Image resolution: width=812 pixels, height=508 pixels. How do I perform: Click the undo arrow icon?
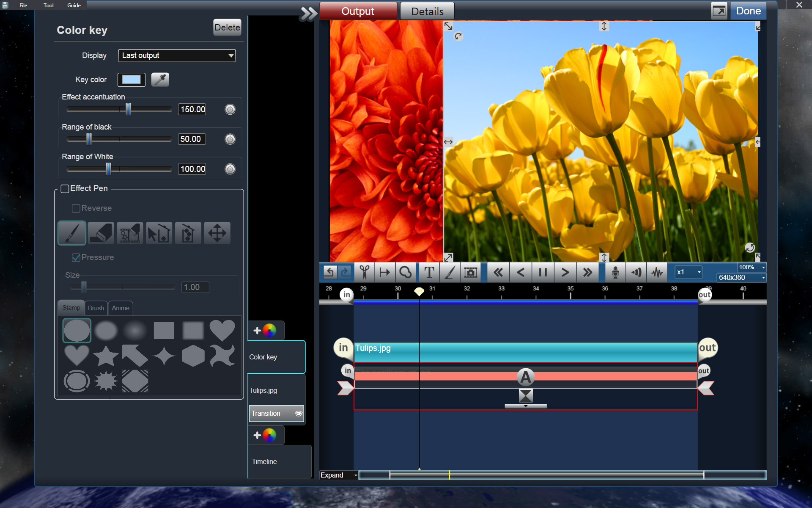(x=329, y=272)
